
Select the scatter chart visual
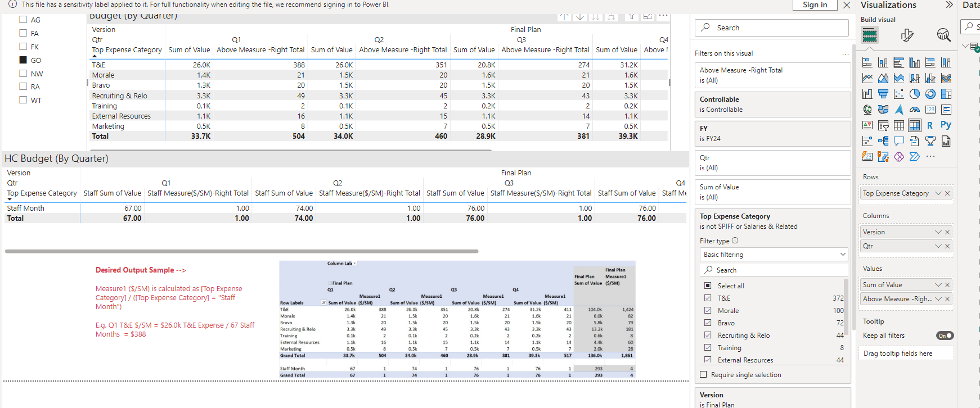899,94
